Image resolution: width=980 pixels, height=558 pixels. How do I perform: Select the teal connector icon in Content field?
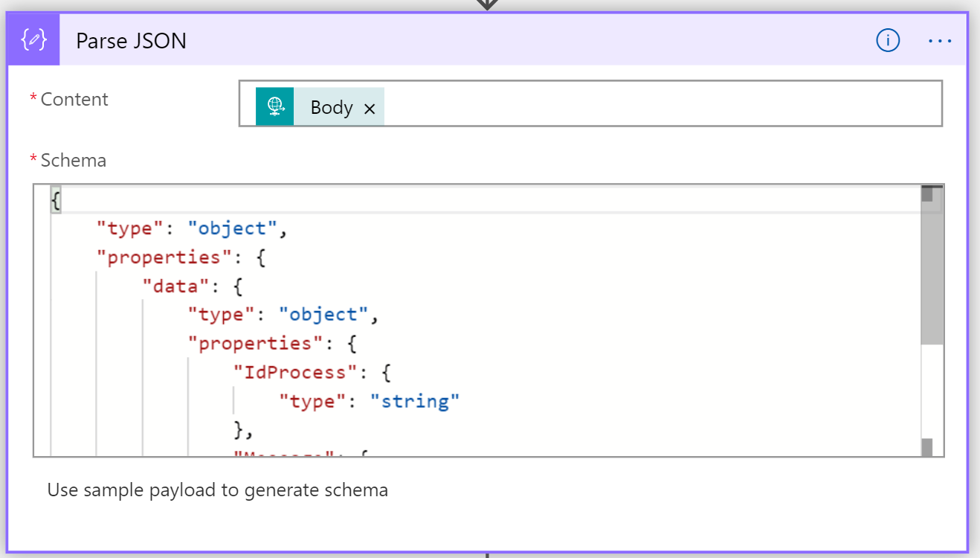(274, 106)
